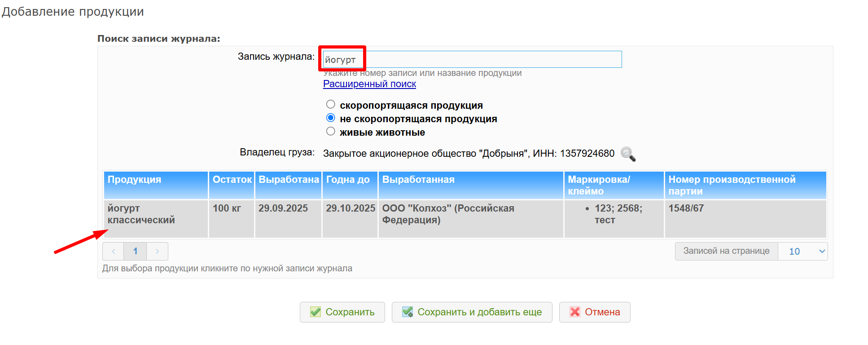The width and height of the screenshot is (868, 345).
Task: Click the magnifier icon next to cargo owner
Action: tap(628, 154)
